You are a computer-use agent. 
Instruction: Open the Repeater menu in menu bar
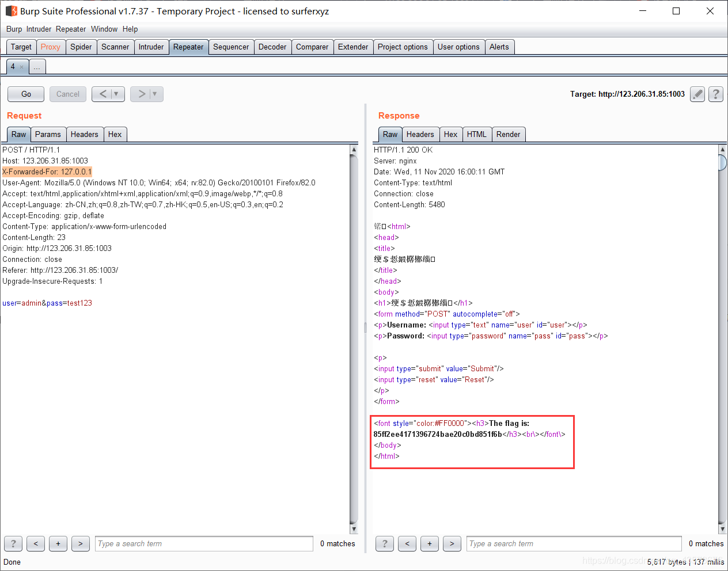71,29
